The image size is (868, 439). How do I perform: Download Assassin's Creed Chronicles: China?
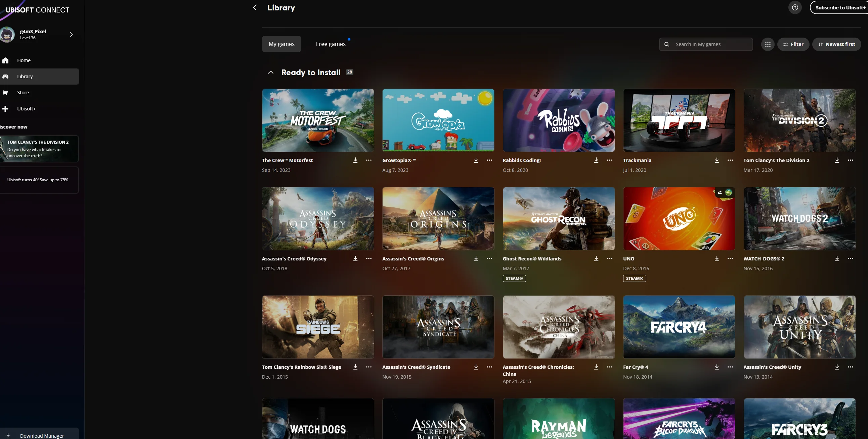596,367
